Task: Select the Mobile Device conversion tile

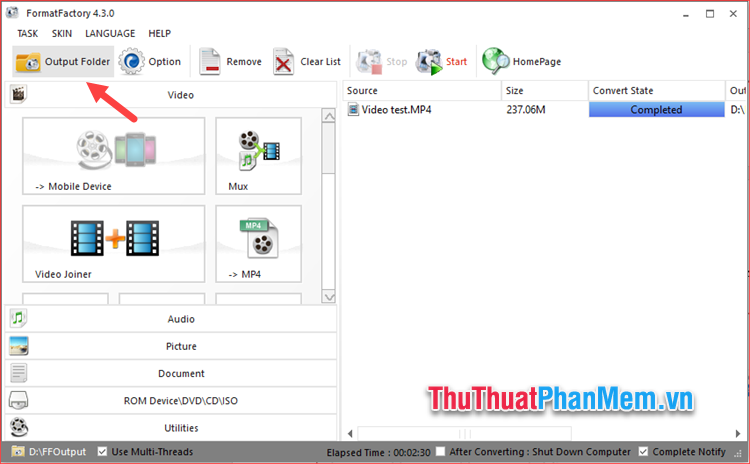Action: pyautogui.click(x=113, y=156)
